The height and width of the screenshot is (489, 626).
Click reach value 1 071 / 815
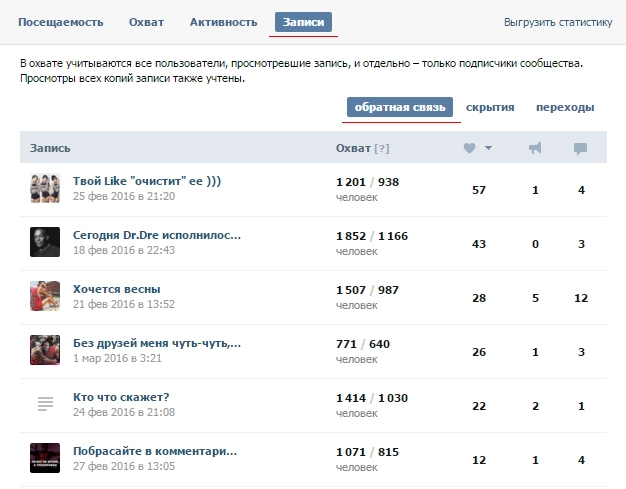tap(367, 452)
